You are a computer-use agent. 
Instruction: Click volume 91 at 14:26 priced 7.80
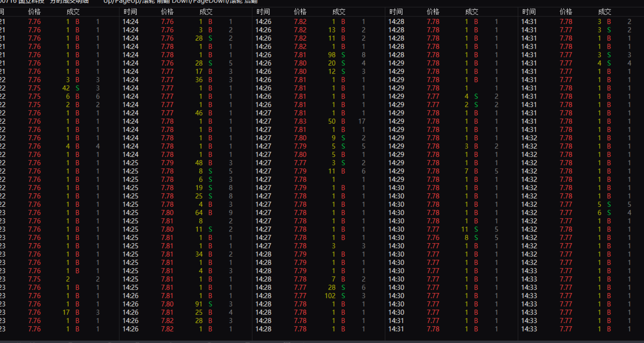point(199,304)
